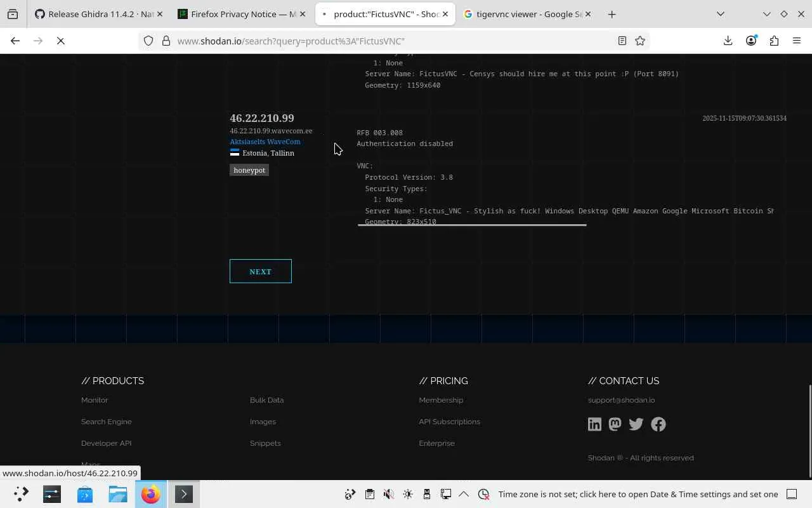Visit Shodan's Facebook page
Image resolution: width=812 pixels, height=508 pixels.
pos(658,424)
